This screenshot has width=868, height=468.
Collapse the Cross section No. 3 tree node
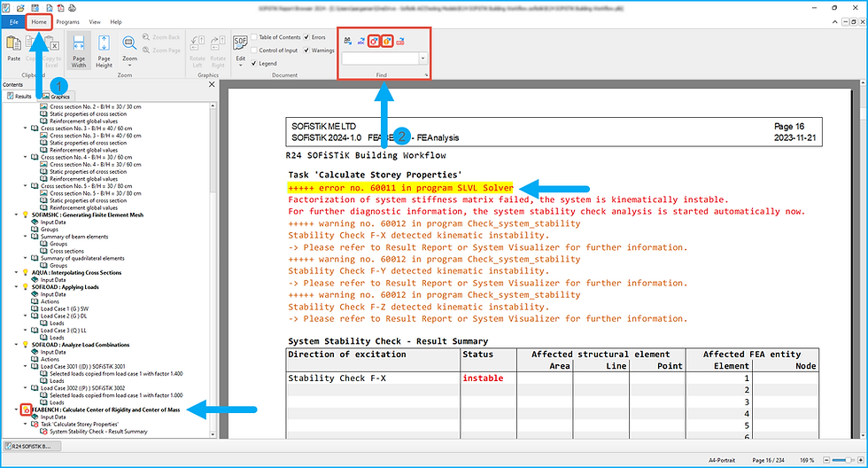25,128
